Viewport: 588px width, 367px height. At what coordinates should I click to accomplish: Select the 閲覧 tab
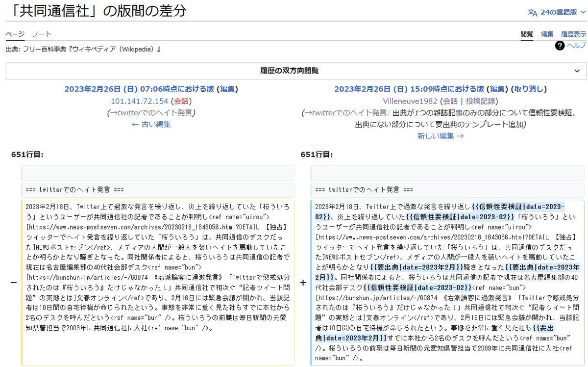pyautogui.click(x=527, y=34)
